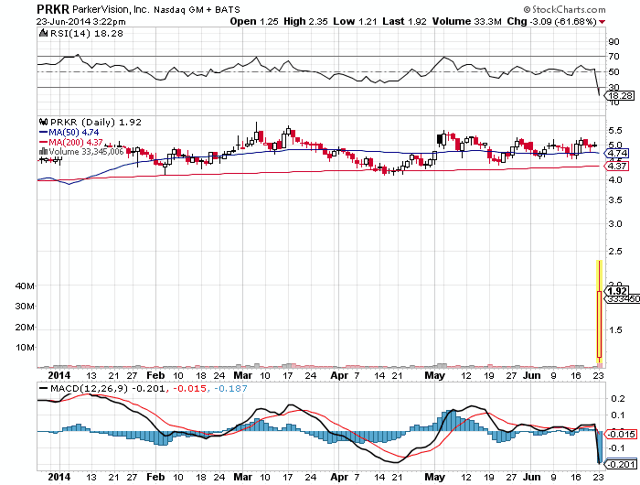Image resolution: width=640 pixels, height=485 pixels.
Task: Select the Low 1.21 value in header
Action: coord(355,21)
